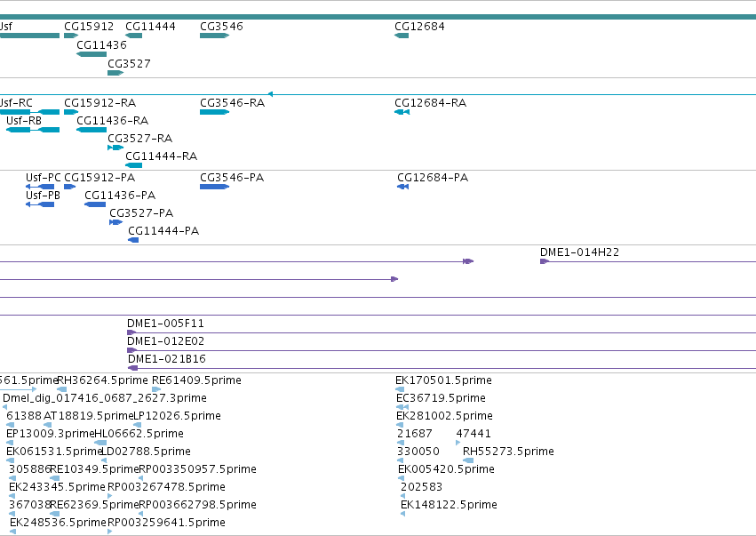Open the HL06662.5prime EST
The height and width of the screenshot is (536, 756).
coord(100,443)
